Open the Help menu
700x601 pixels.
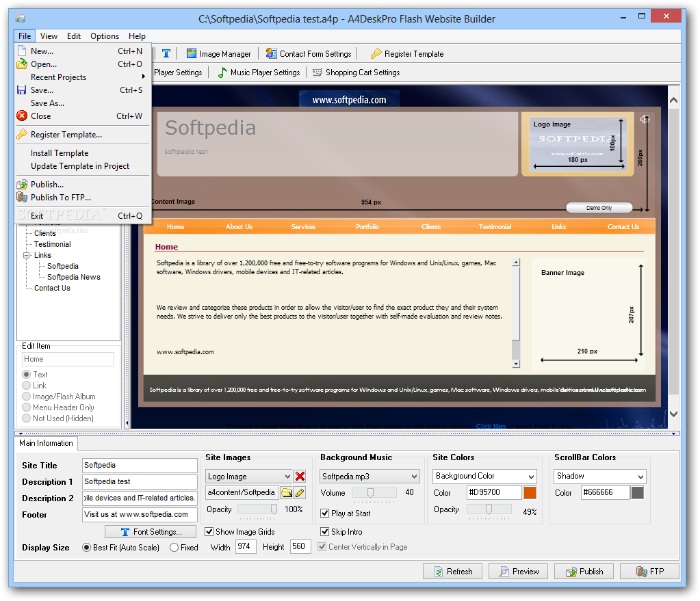coord(137,36)
